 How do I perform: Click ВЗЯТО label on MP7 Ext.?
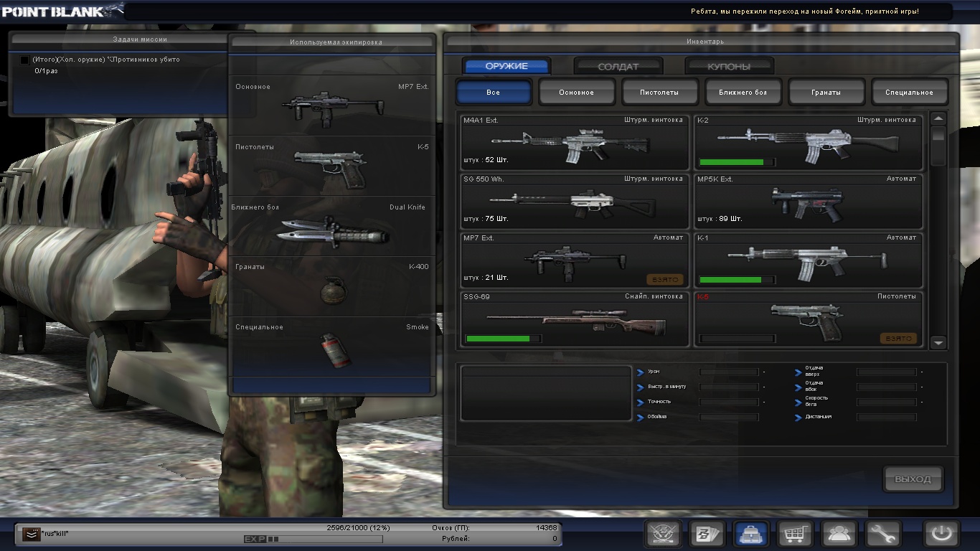click(x=665, y=280)
